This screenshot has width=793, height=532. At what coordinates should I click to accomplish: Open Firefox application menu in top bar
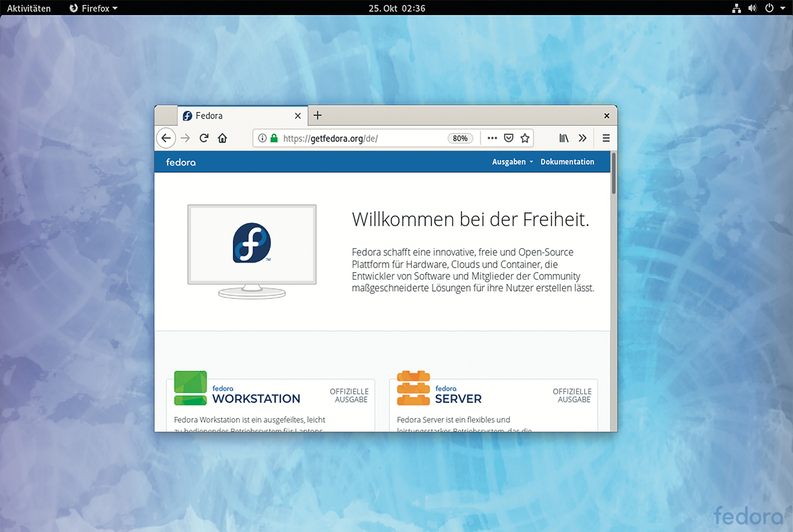click(94, 8)
